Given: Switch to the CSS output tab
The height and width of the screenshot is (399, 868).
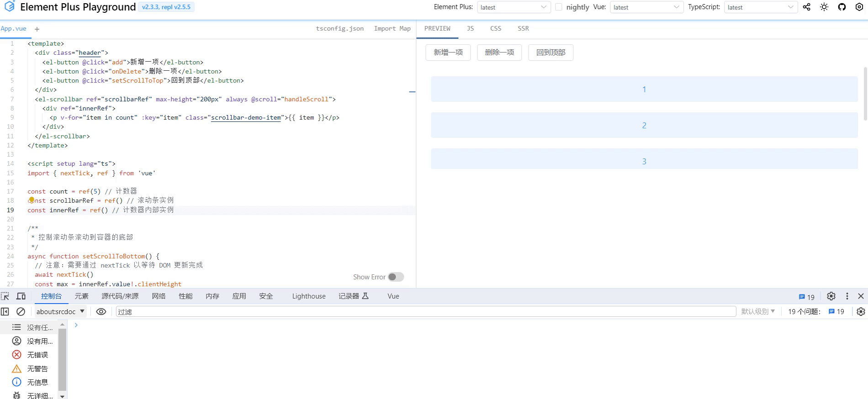Looking at the screenshot, I should pos(496,28).
